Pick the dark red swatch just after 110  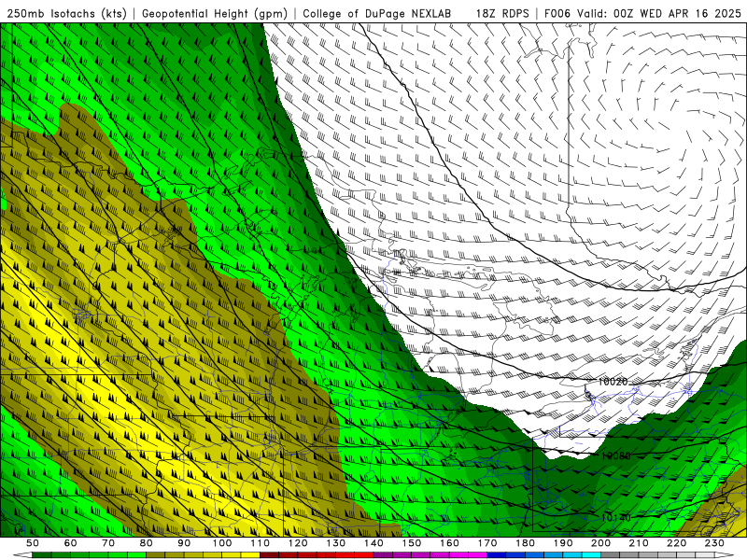point(269,555)
